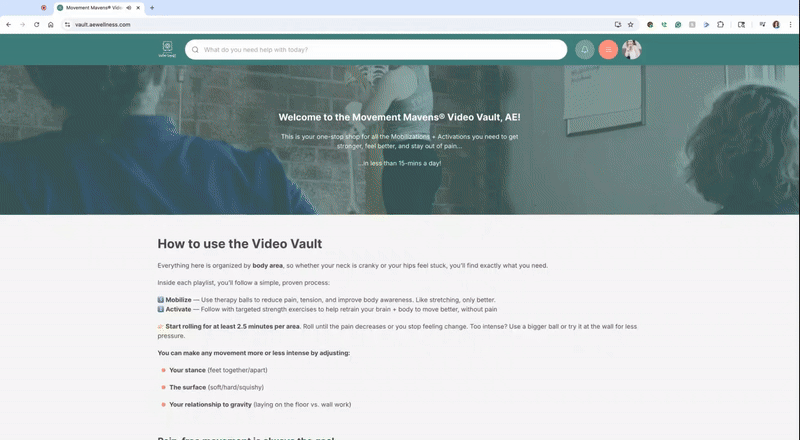Click 'Your stance' bullet text
Viewport: 800px width, 440px height.
click(187, 370)
